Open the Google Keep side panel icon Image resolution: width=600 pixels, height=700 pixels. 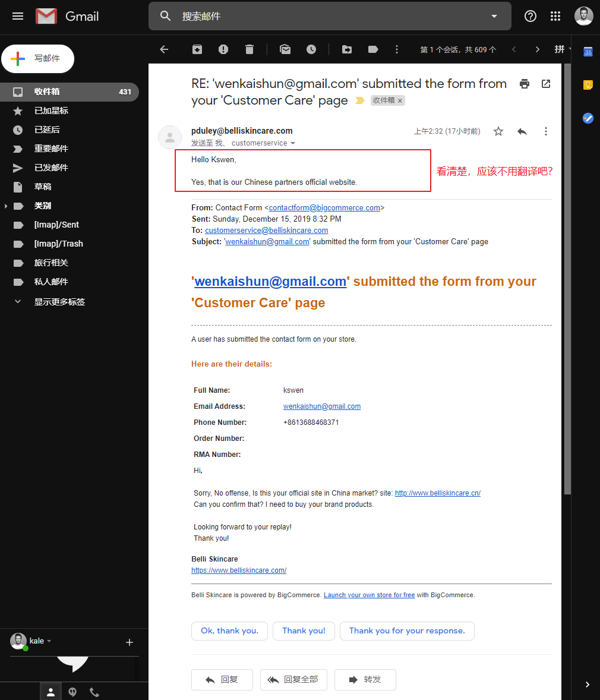(x=588, y=85)
